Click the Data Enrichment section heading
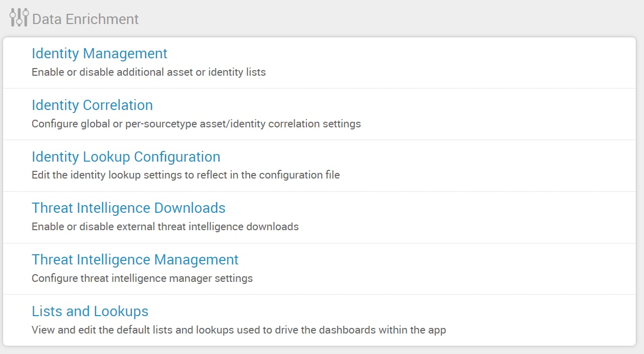Image resolution: width=644 pixels, height=354 pixels. (85, 19)
